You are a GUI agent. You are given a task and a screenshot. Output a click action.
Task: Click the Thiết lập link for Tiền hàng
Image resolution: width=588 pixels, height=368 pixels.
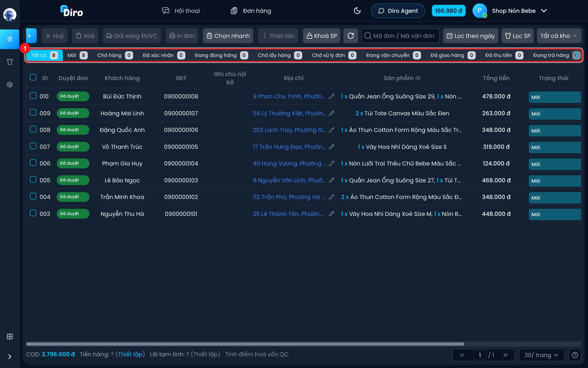(x=130, y=354)
